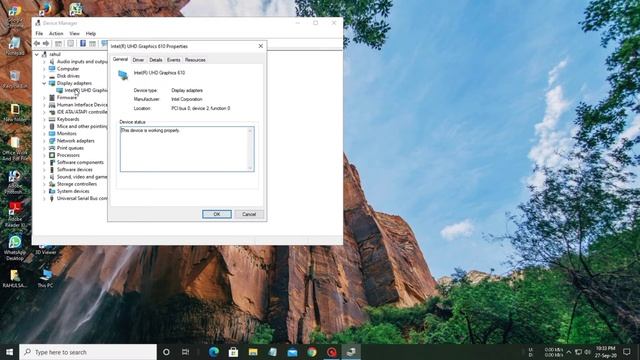Screen dimensions: 640x360
Task: Expand the Keyboards category
Action: (44, 119)
